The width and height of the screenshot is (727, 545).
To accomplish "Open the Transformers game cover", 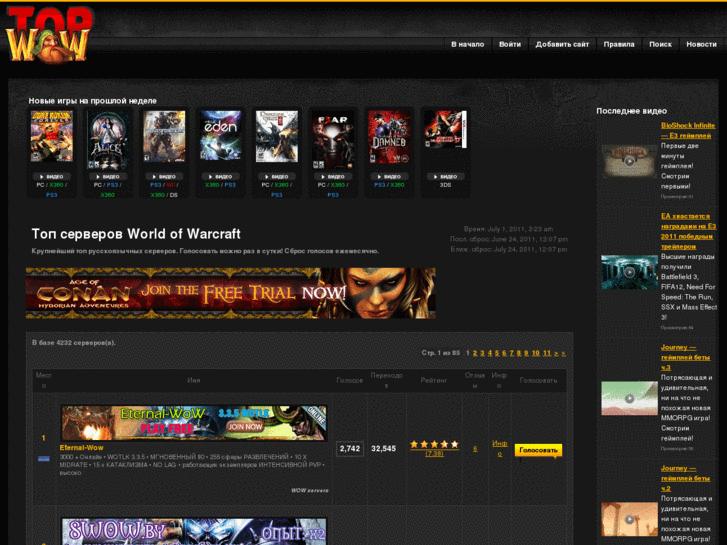I will pos(164,136).
